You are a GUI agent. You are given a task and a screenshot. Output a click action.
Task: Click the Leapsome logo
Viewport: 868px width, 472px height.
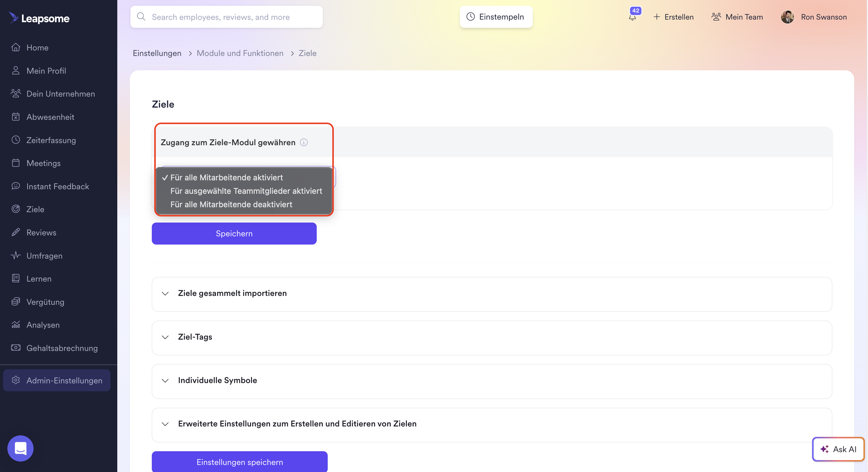[39, 18]
